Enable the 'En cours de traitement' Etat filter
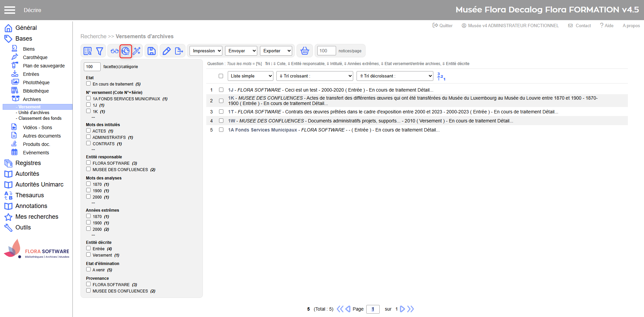Screen dimensions: 644x317 point(89,84)
